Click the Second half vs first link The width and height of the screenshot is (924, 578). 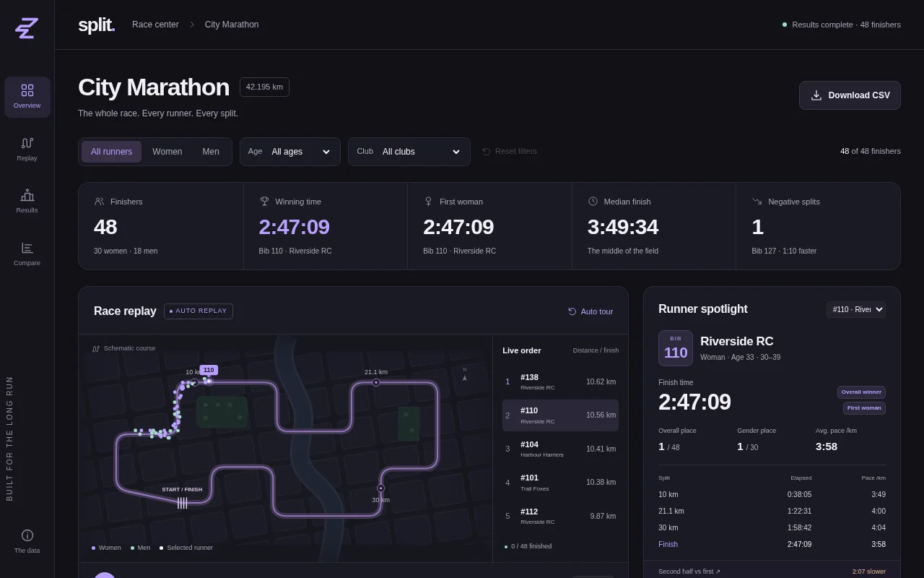689,571
